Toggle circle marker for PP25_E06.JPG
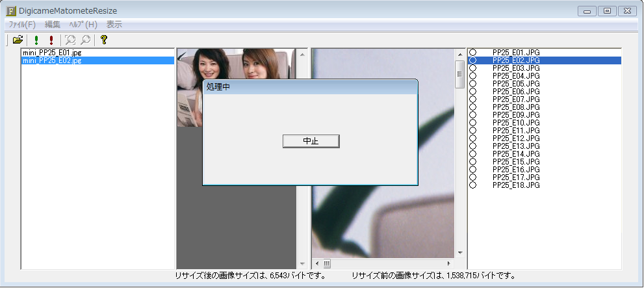The image size is (644, 288). (x=472, y=92)
